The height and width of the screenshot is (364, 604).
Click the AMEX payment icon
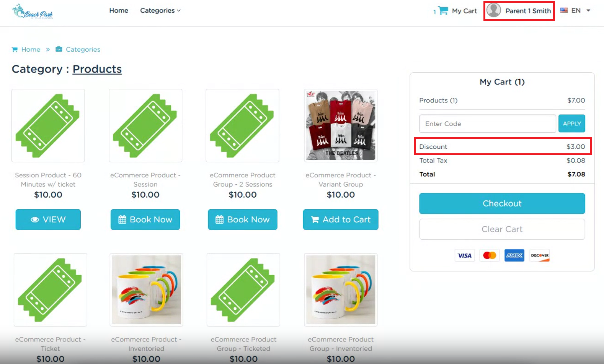(x=514, y=255)
